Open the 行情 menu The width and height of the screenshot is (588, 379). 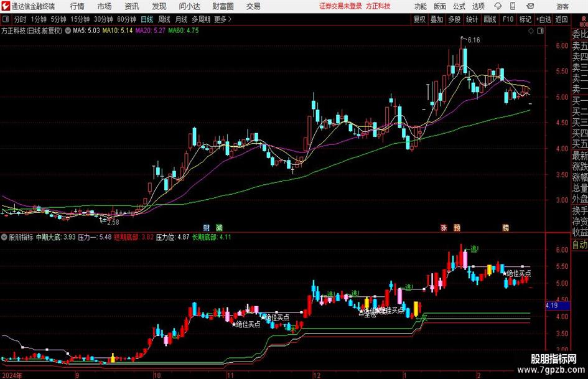coord(77,6)
